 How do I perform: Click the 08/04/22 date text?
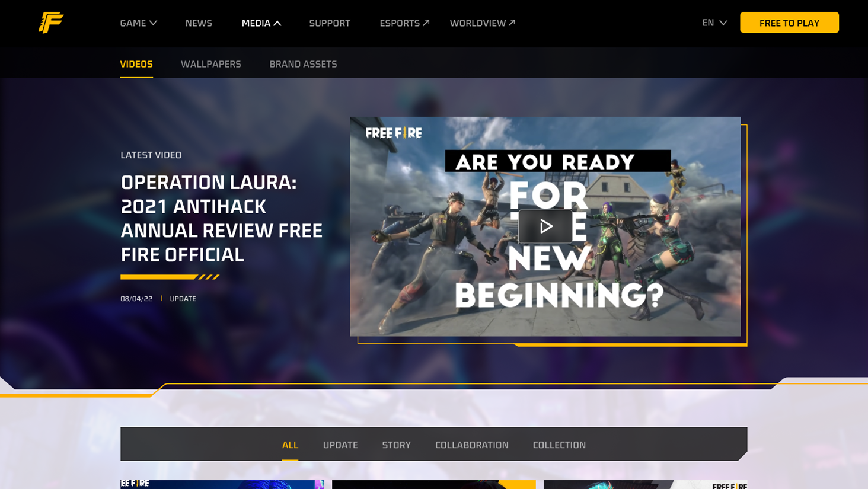pyautogui.click(x=136, y=299)
